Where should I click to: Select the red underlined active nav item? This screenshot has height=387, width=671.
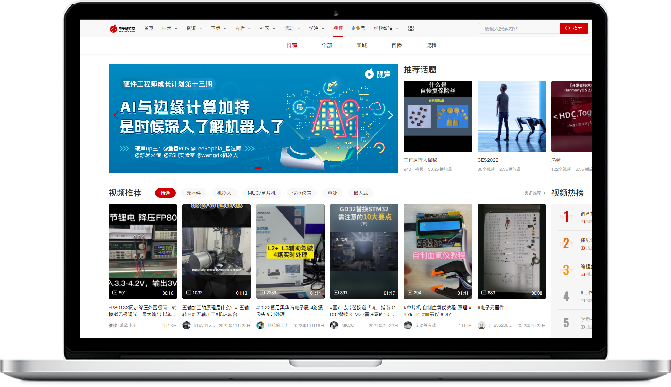[x=338, y=28]
